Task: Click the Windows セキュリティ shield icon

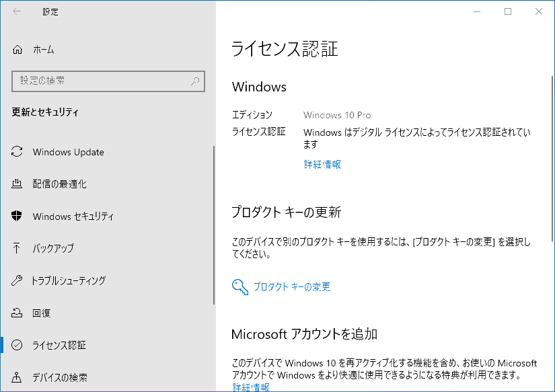Action: [x=17, y=216]
